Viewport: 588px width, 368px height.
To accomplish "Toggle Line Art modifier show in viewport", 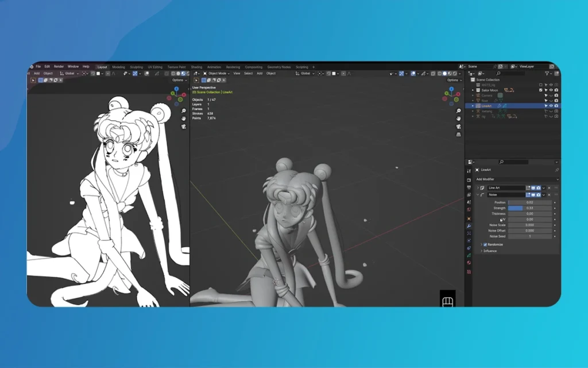I will (533, 188).
